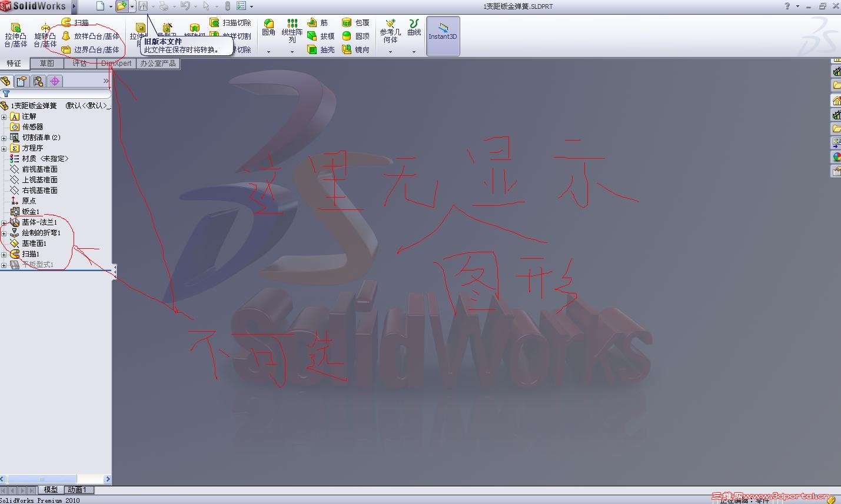Show the FeatureManager design tree tab icon
The width and height of the screenshot is (841, 504).
(x=6, y=81)
